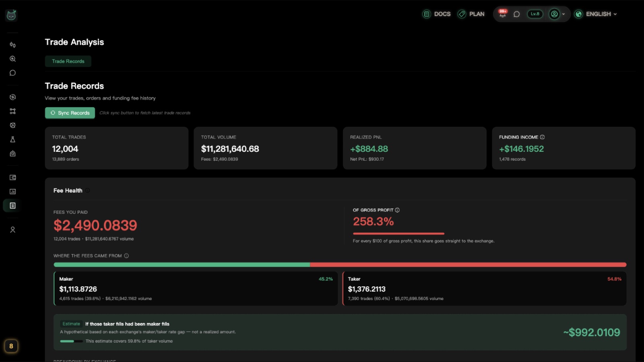Click the cat logo at top left
Screen dimensions: 644x362
click(11, 15)
